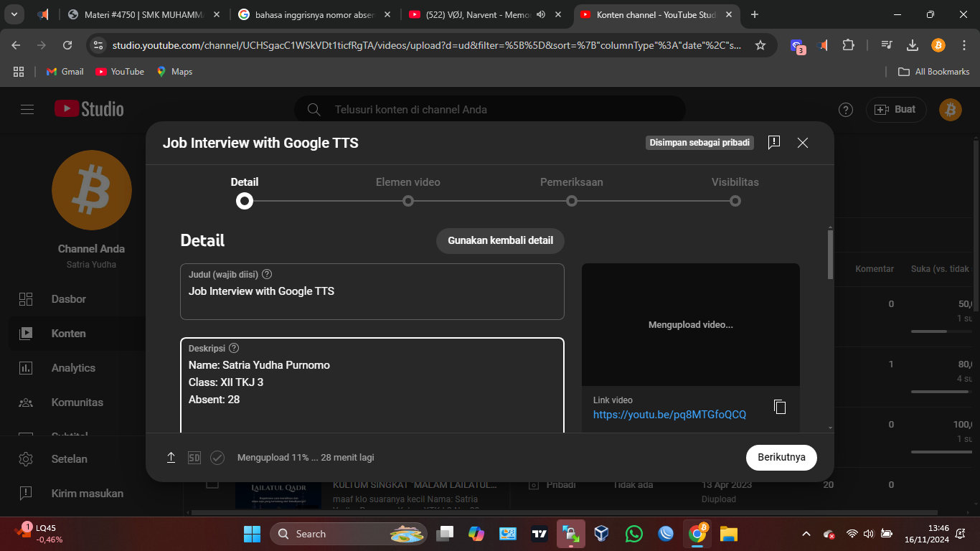Image resolution: width=980 pixels, height=551 pixels.
Task: Open a new browser tab
Action: point(755,14)
